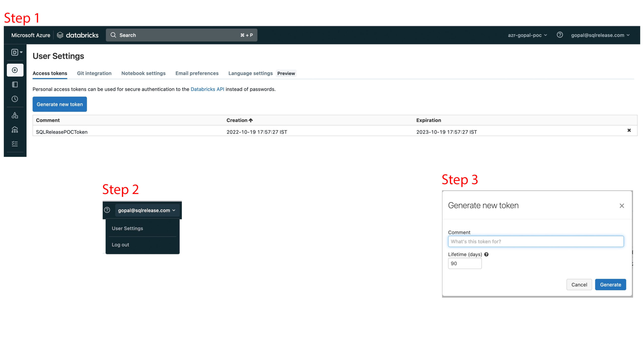This screenshot has height=341, width=644.
Task: Click the help question mark icon
Action: pos(560,35)
